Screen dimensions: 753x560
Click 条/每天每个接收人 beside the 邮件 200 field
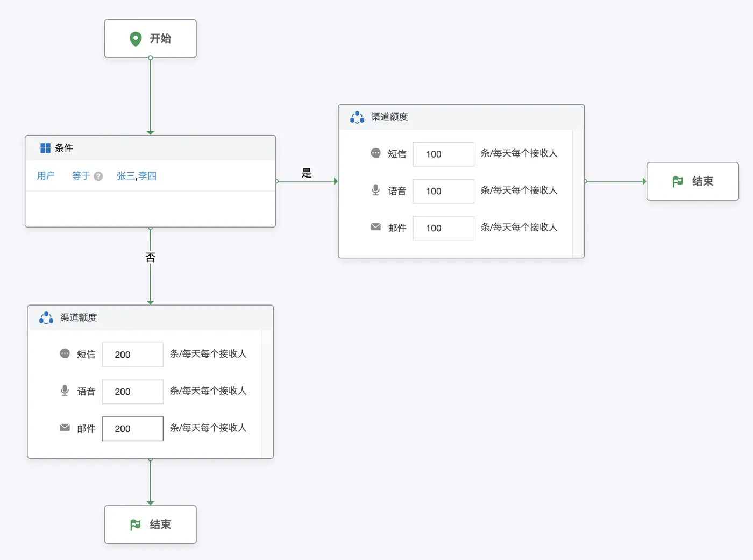point(208,428)
